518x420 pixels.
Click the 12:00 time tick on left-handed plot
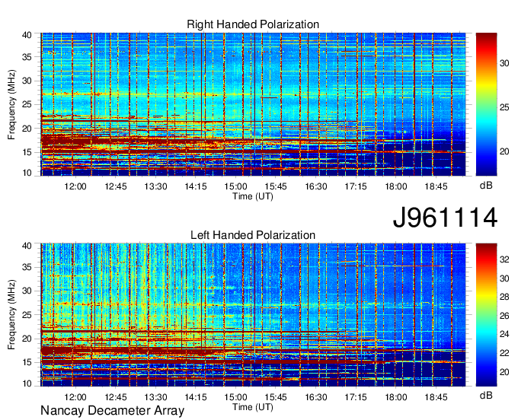pyautogui.click(x=75, y=396)
